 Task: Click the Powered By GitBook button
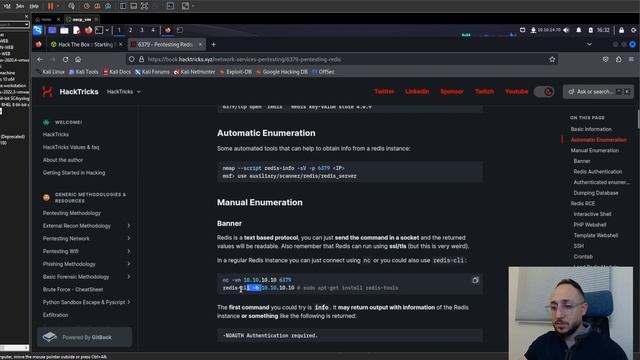coord(84,337)
